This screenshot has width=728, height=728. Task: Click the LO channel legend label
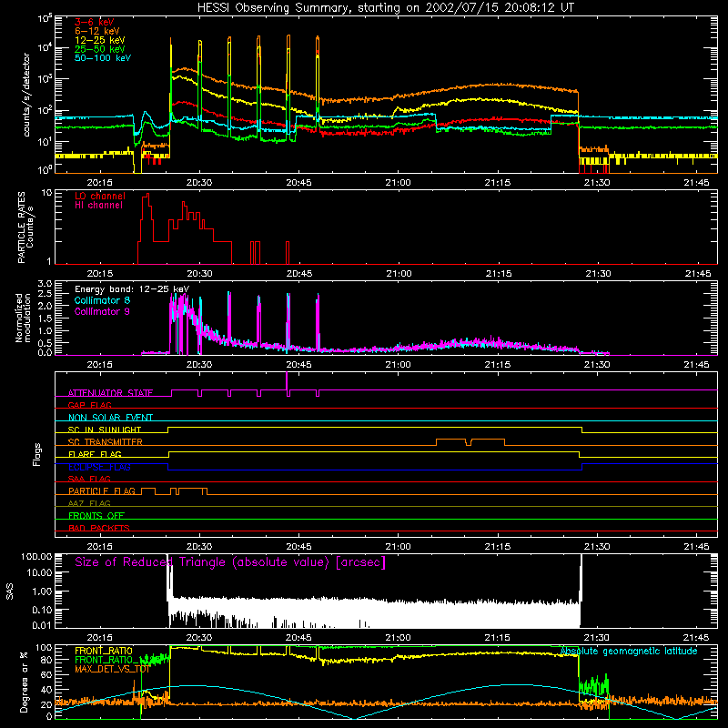tap(100, 196)
